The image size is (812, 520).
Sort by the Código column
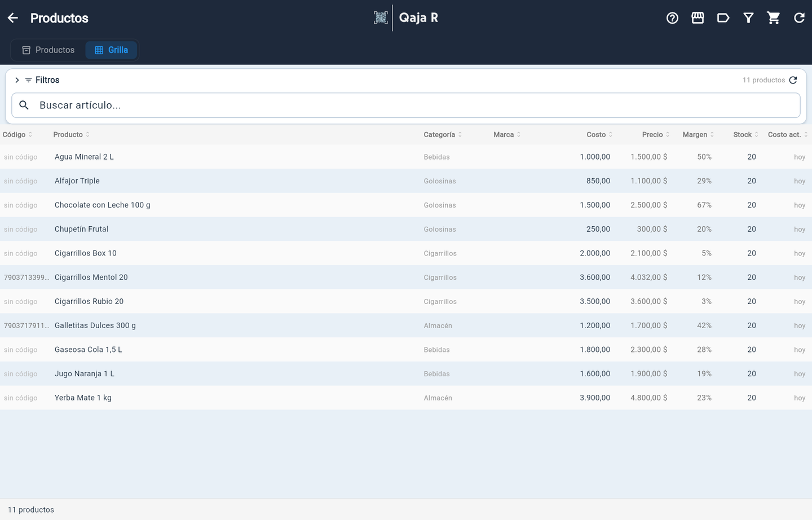pyautogui.click(x=17, y=135)
